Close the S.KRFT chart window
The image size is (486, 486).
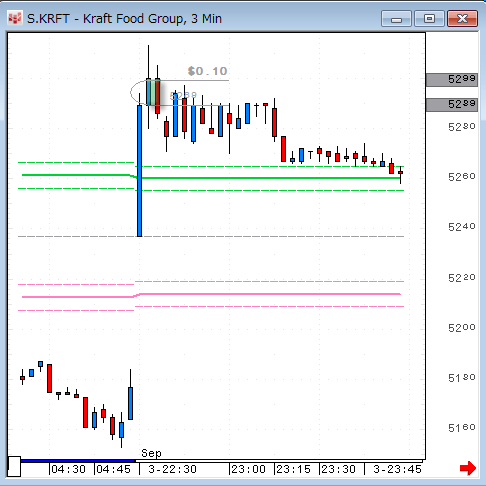[462, 19]
